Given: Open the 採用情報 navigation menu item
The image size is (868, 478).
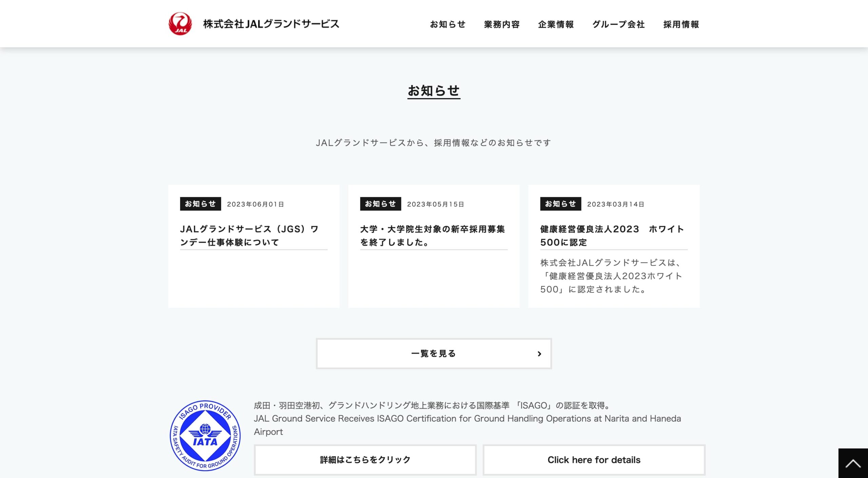Looking at the screenshot, I should click(681, 24).
